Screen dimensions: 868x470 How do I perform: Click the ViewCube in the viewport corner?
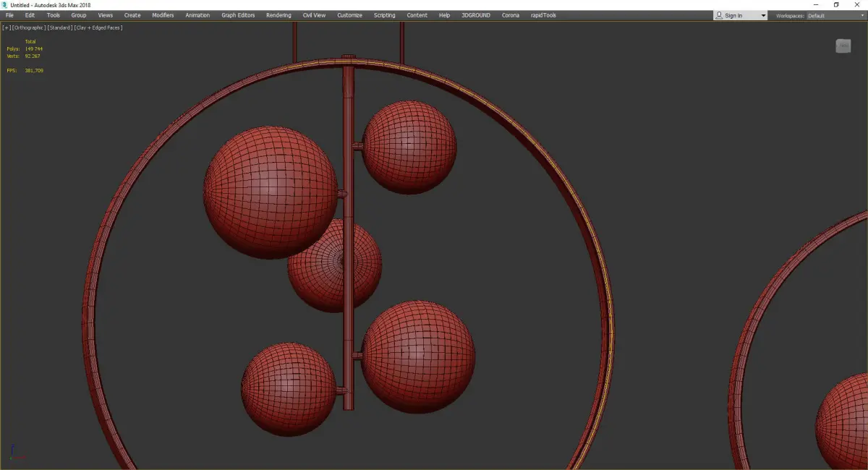tap(843, 46)
